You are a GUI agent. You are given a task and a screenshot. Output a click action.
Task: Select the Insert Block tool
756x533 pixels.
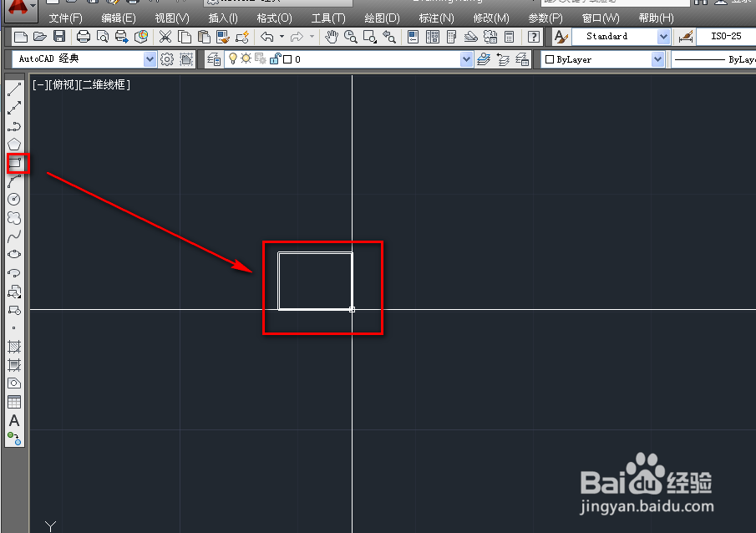[x=14, y=292]
